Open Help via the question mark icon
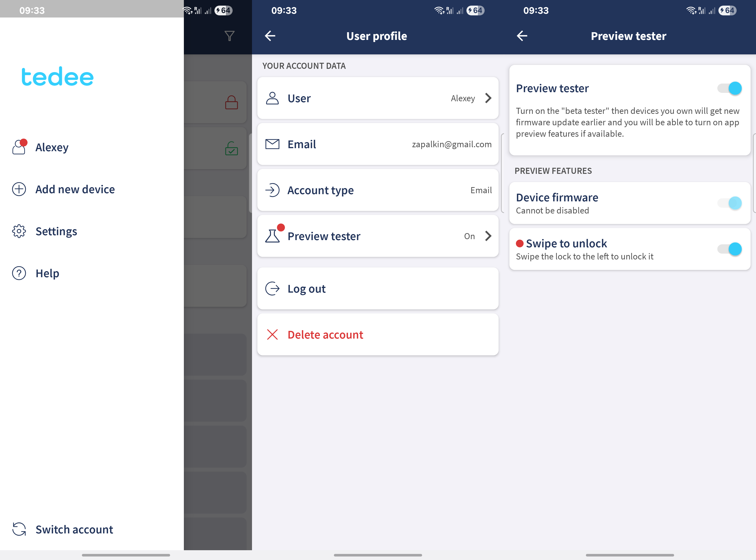756x560 pixels. [x=19, y=273]
